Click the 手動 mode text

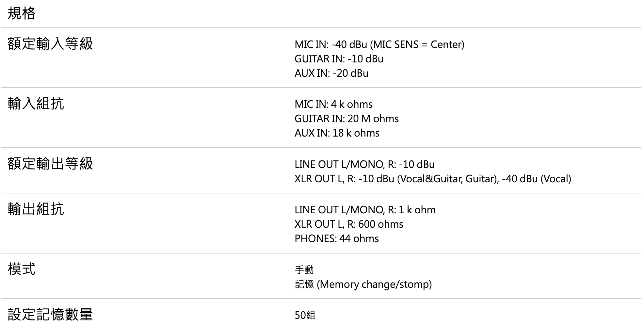[304, 270]
